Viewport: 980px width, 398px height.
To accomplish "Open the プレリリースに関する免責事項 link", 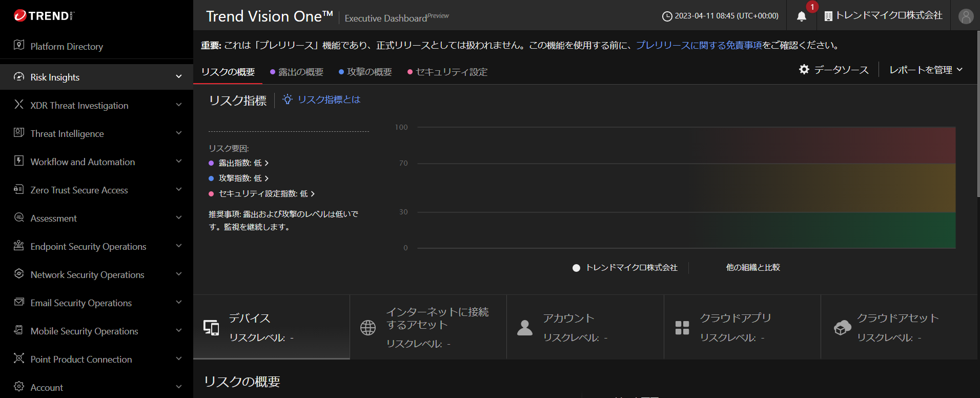I will [699, 45].
